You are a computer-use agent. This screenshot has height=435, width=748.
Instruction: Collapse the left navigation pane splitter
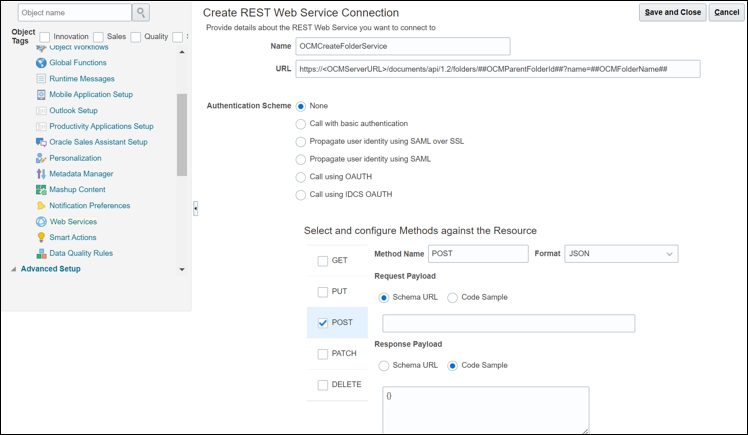pyautogui.click(x=195, y=208)
